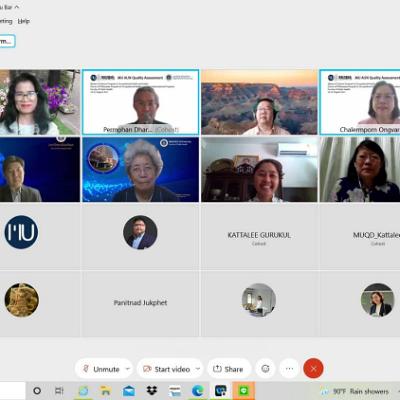Select man with headphones canyon background video
This screenshot has width=400, height=400.
pos(259,102)
